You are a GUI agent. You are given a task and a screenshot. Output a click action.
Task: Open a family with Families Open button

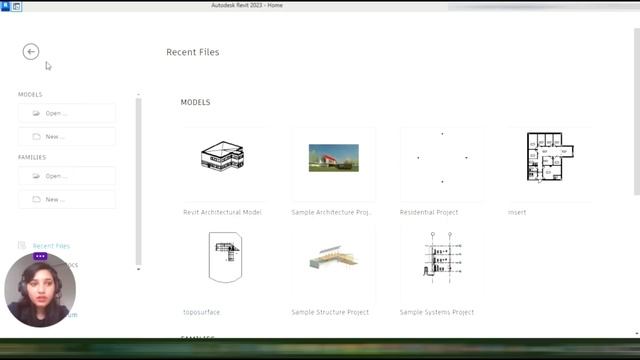(x=67, y=176)
